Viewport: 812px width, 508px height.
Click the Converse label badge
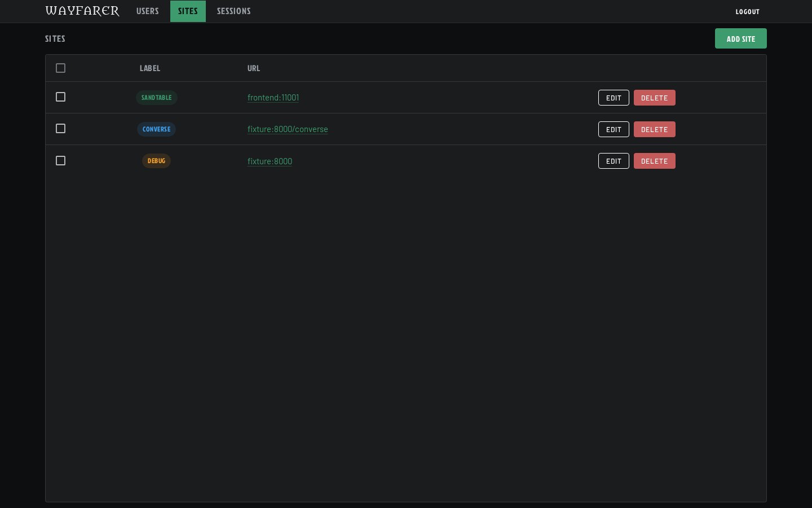(x=157, y=129)
